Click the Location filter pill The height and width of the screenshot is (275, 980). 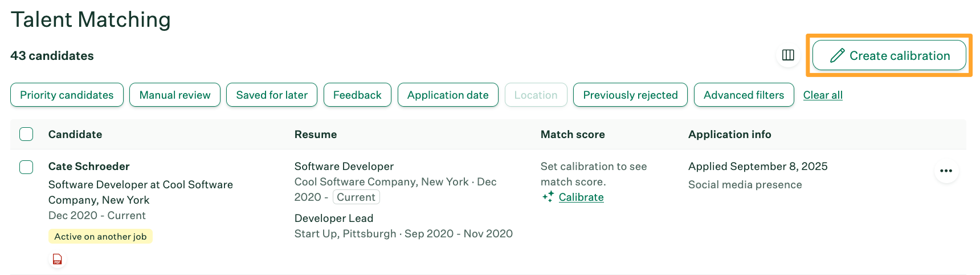pyautogui.click(x=536, y=95)
